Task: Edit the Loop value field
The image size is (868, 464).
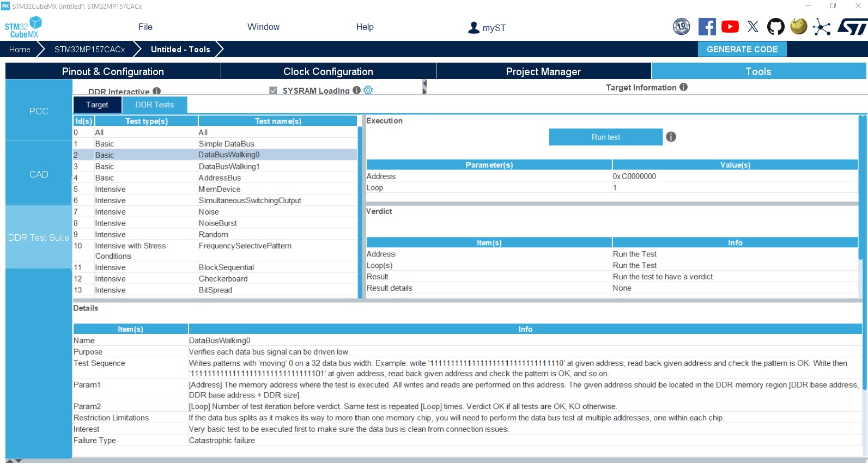Action: pos(735,188)
